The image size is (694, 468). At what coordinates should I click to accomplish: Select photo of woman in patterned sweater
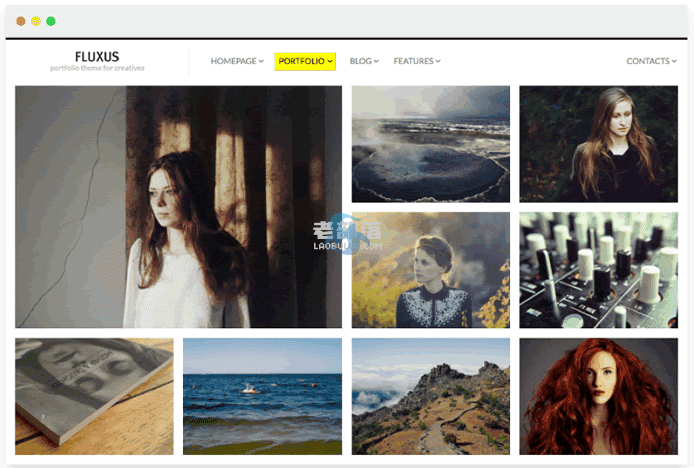click(430, 270)
